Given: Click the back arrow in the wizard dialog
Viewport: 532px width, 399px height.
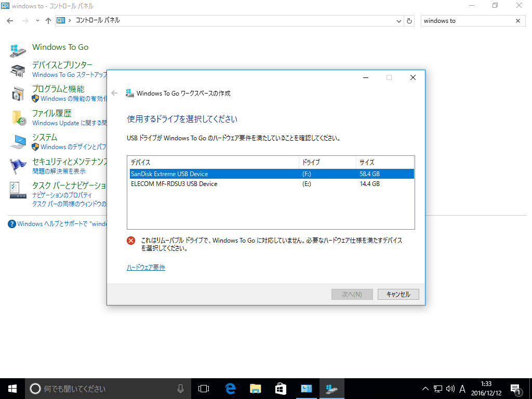Looking at the screenshot, I should (114, 93).
